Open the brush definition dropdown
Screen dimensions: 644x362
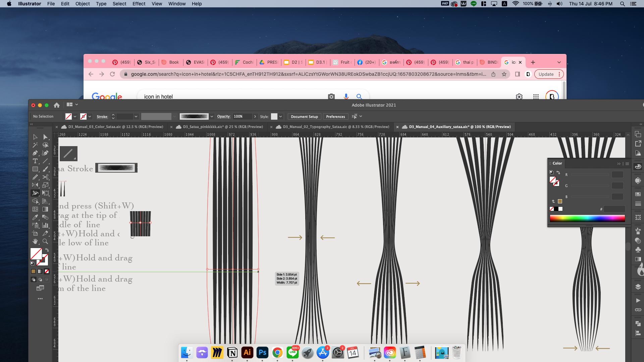[x=212, y=117]
